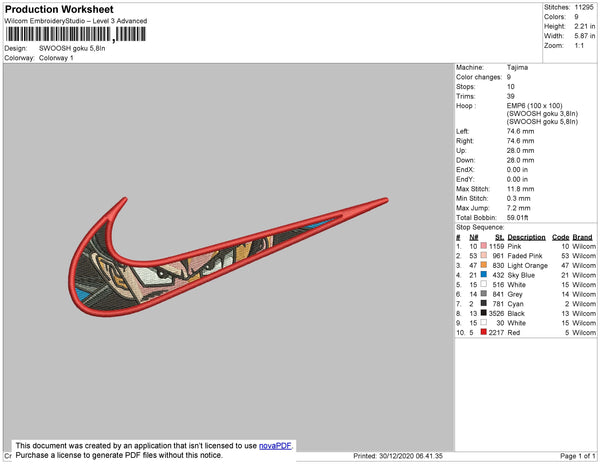Click the St. column header
The height and width of the screenshot is (464, 600).
499,237
